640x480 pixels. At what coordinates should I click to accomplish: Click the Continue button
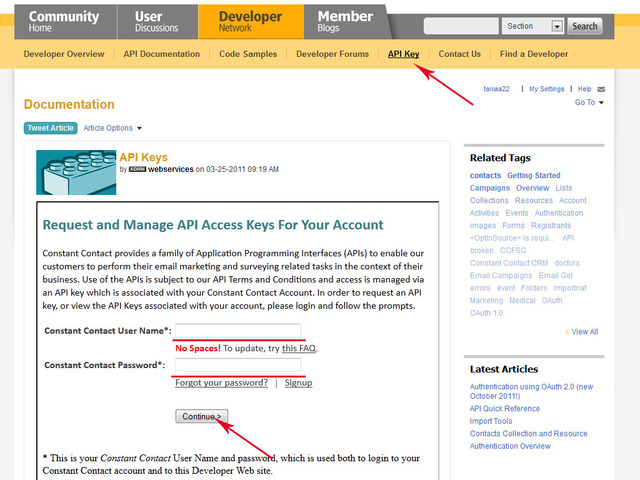click(202, 416)
